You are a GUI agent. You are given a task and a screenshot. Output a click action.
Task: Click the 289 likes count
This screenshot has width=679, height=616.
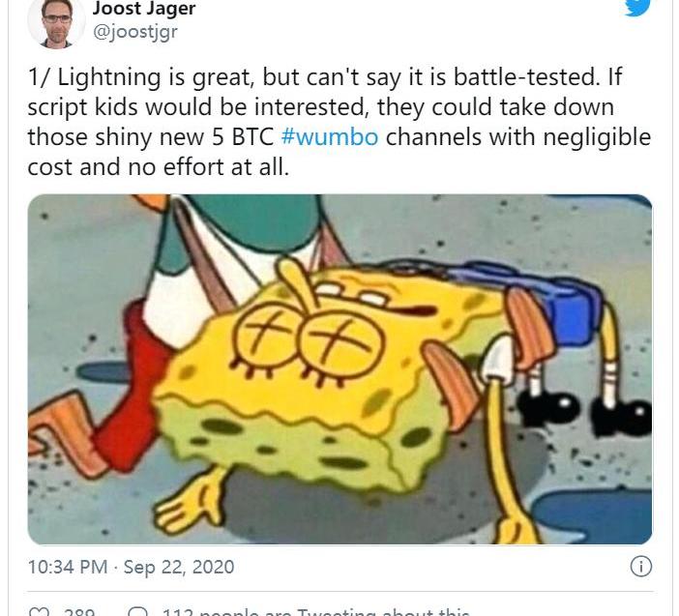coord(79,612)
